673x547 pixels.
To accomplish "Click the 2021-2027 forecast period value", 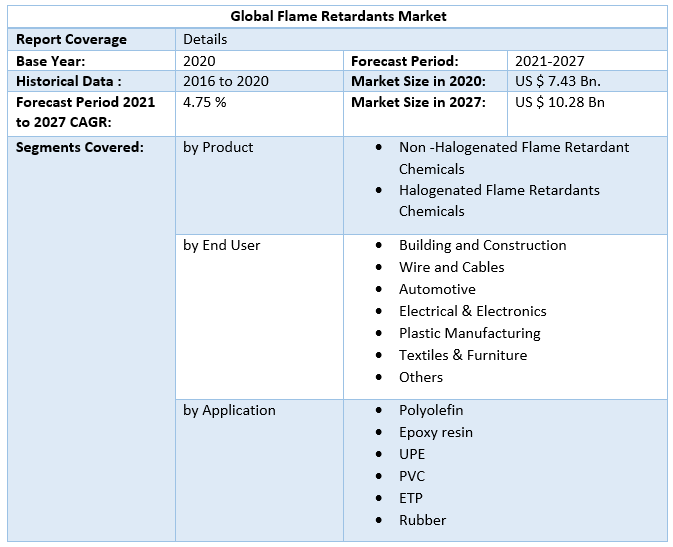I will pos(549,61).
